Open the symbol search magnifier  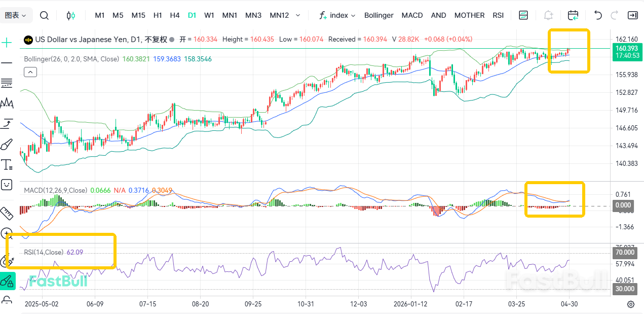pos(44,15)
